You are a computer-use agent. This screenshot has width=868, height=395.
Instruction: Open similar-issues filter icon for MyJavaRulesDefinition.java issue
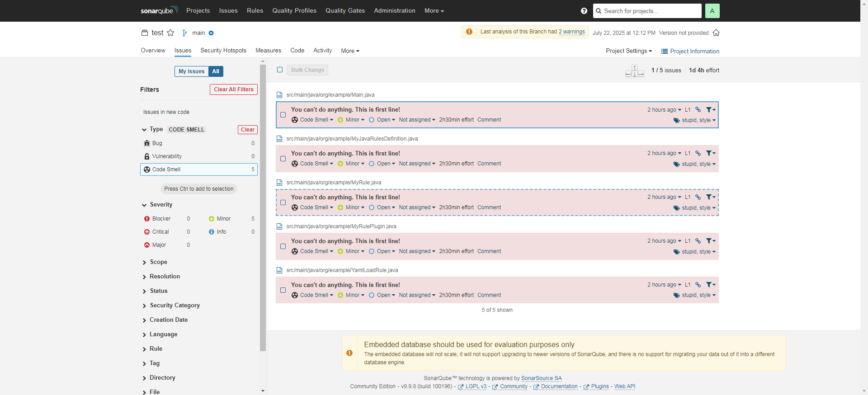click(711, 153)
